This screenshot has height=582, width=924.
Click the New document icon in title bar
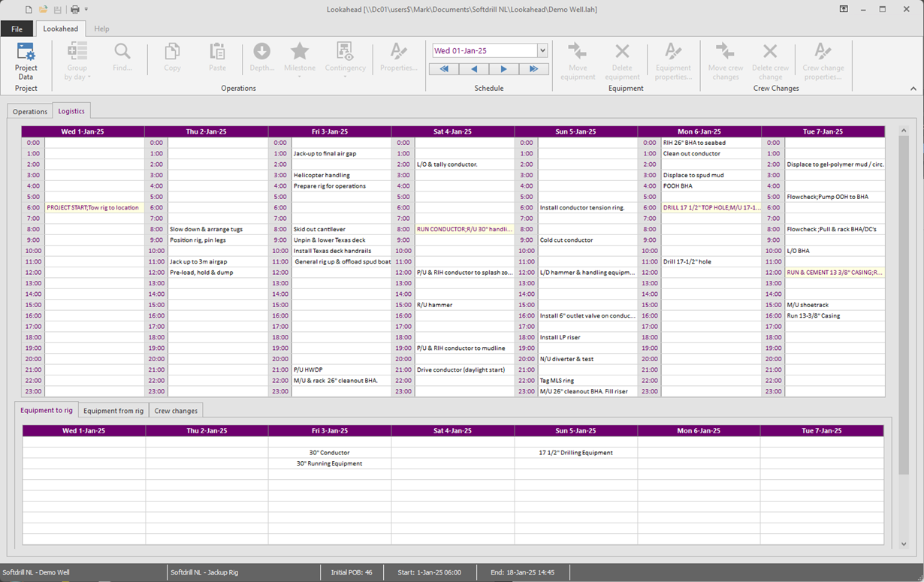pos(29,10)
